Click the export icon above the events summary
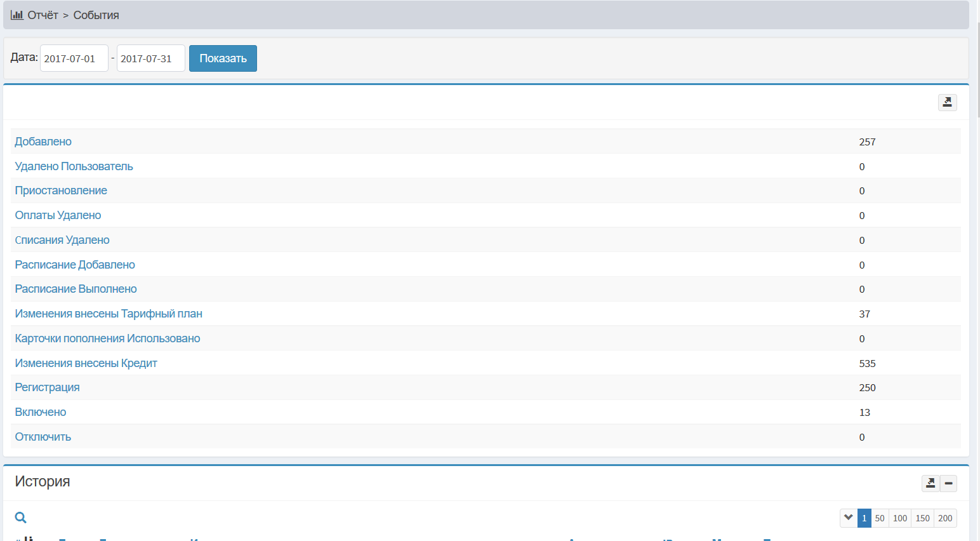Viewport: 980px width, 541px height. coord(947,102)
